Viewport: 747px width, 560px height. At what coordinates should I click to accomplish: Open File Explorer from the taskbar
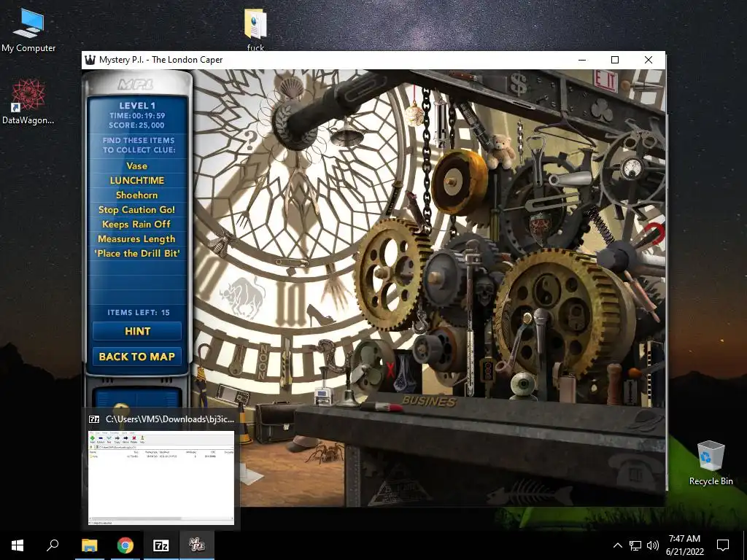90,545
